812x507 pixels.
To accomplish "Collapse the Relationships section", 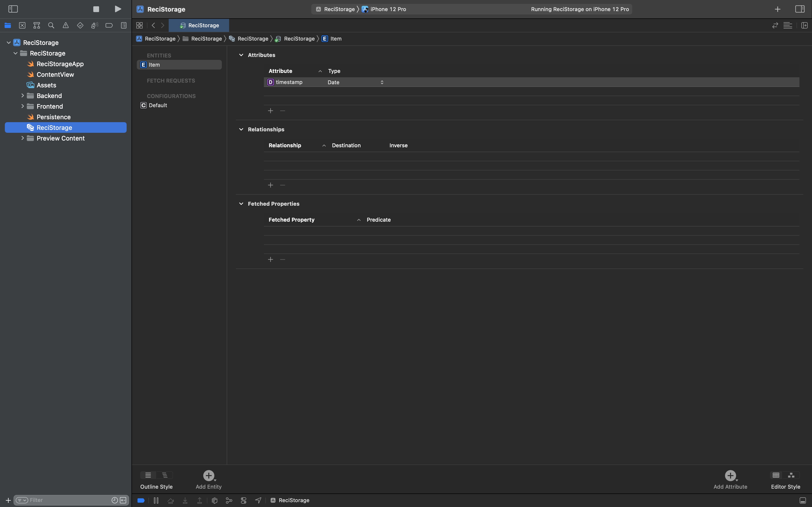I will click(241, 129).
